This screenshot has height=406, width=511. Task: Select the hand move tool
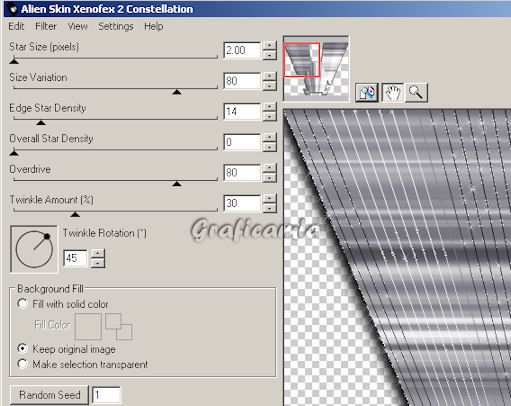pos(393,92)
